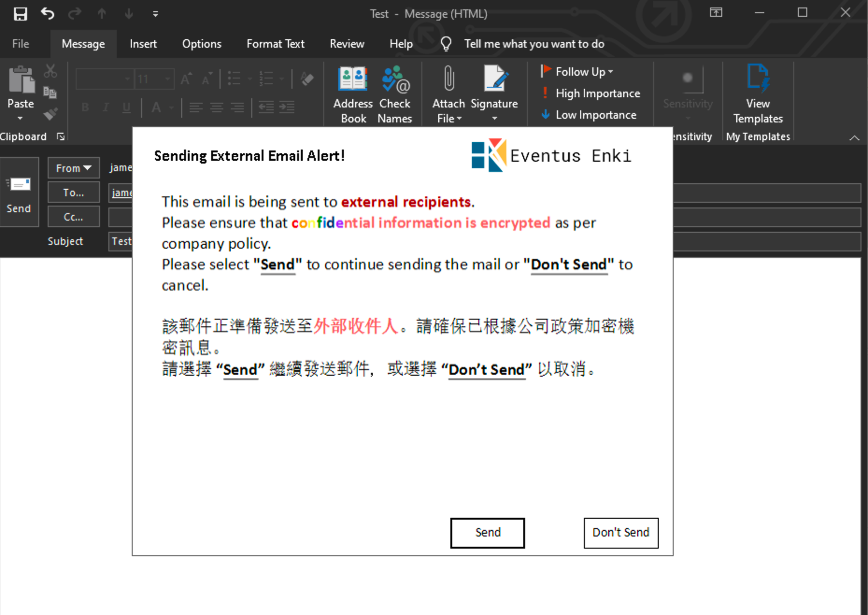Toggle Bold formatting

tap(85, 107)
